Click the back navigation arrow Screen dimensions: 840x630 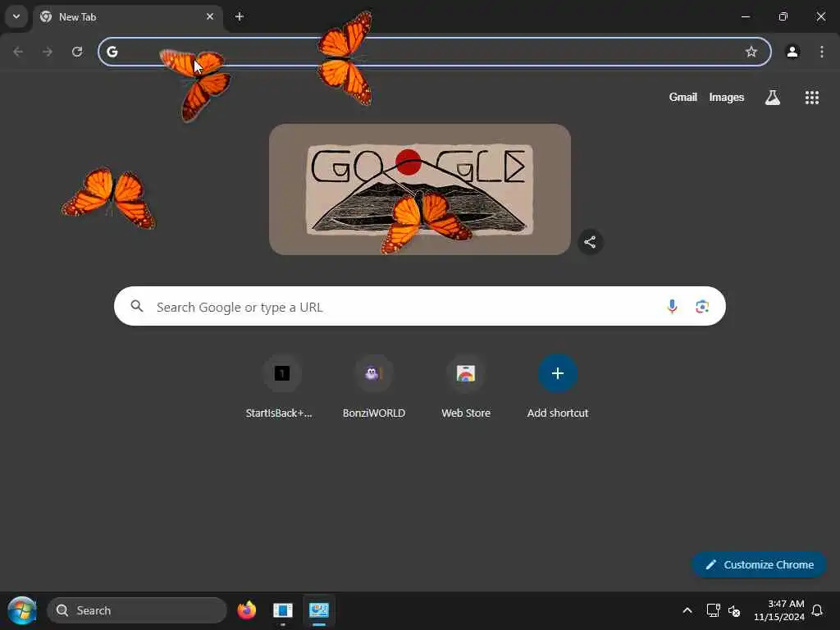(18, 52)
